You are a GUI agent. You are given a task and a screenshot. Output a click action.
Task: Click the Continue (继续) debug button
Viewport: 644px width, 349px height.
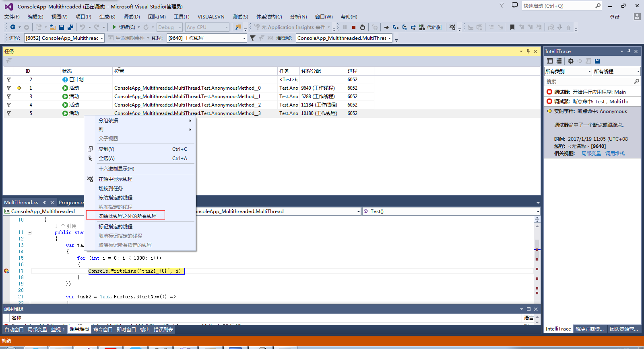pos(124,27)
